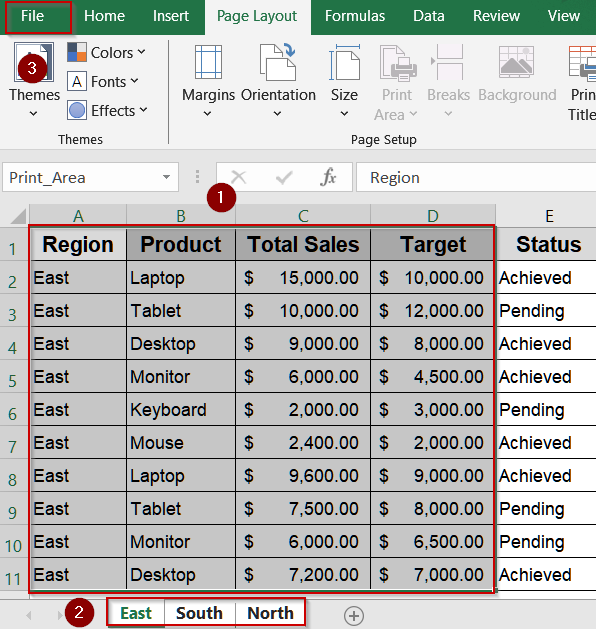Click the Print Titles icon

(582, 62)
